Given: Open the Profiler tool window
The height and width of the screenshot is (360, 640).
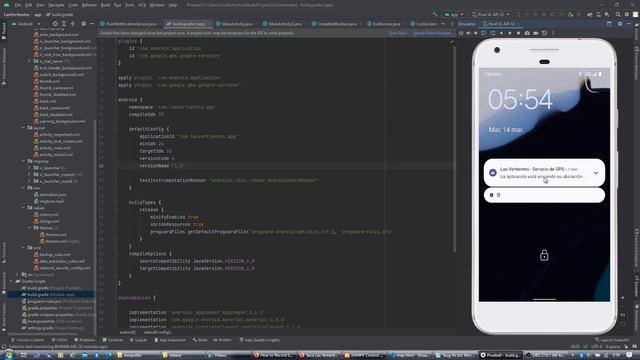Looking at the screenshot, I should pos(223,340).
